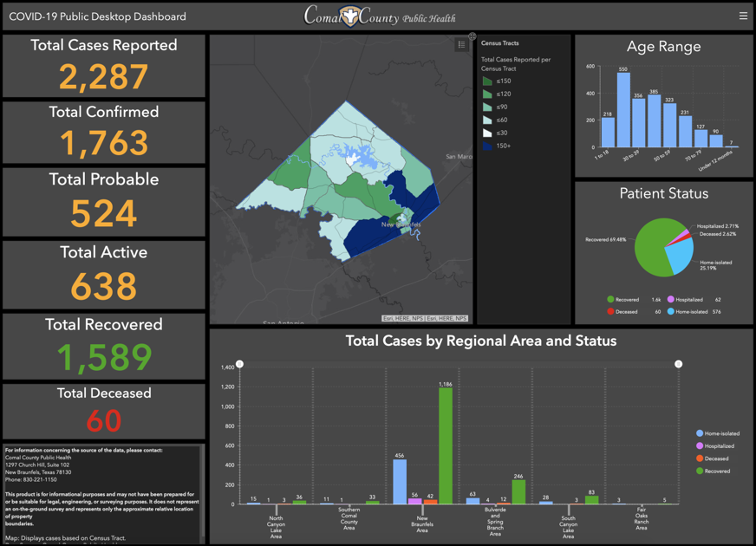The width and height of the screenshot is (756, 546).
Task: Click the North Canyon Lake Area axis label
Action: pyautogui.click(x=276, y=527)
